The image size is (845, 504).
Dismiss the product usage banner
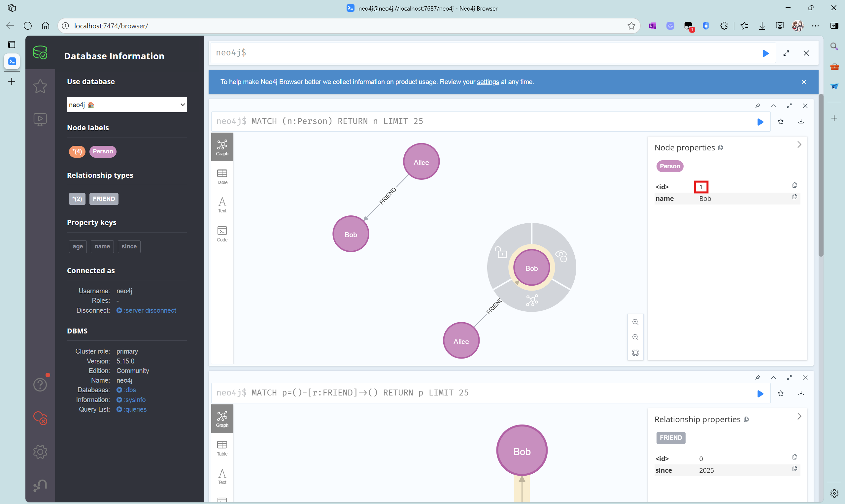(x=803, y=82)
